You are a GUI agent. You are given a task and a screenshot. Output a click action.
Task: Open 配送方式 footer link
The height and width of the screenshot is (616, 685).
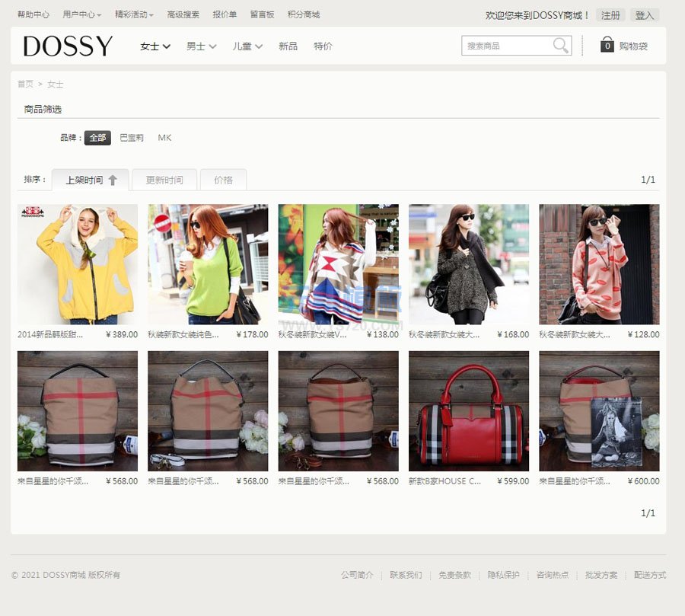pos(650,575)
